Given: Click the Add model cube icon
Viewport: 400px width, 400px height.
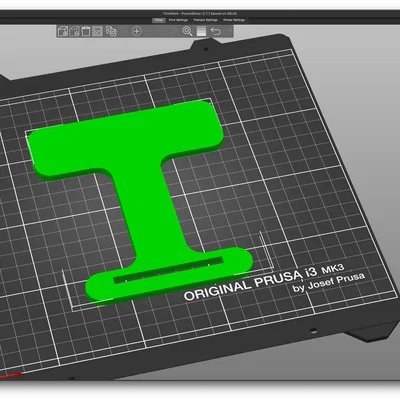Looking at the screenshot, I should point(63,31).
